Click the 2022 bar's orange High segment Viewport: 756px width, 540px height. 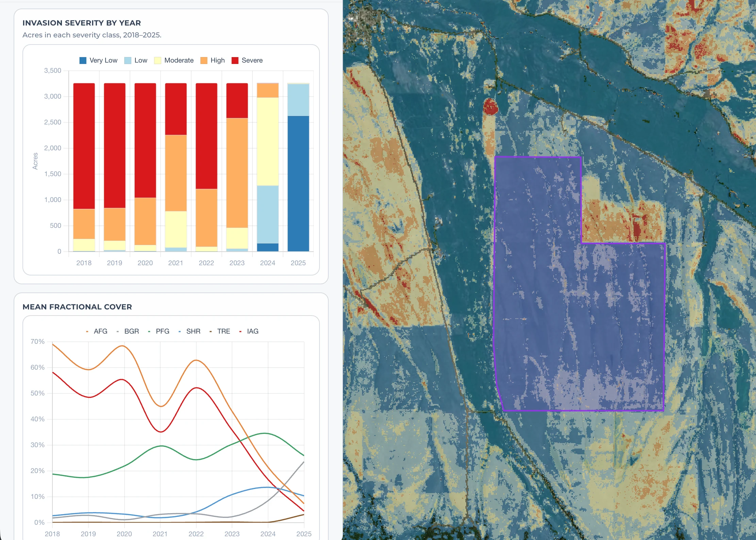(x=207, y=218)
